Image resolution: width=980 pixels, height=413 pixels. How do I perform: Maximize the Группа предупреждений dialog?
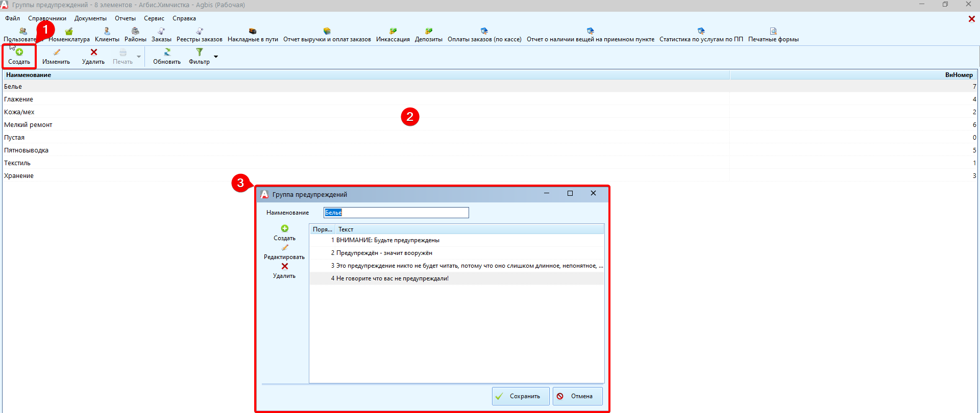click(x=570, y=193)
